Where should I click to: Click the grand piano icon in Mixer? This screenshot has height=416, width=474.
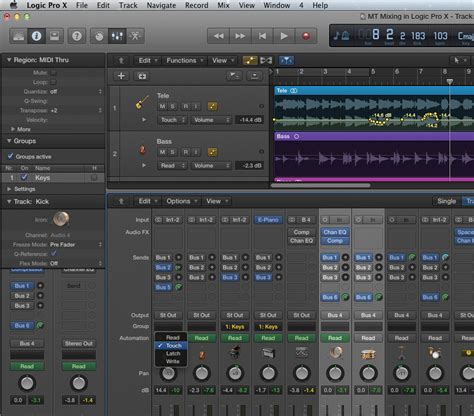[235, 352]
